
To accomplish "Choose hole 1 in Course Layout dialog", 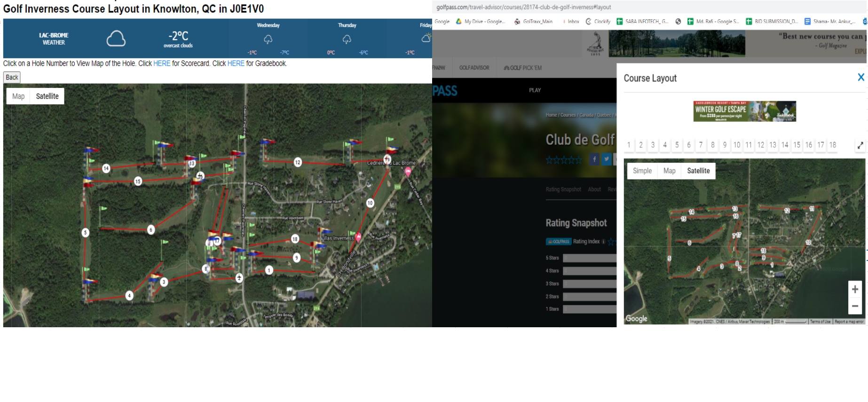I will point(629,145).
